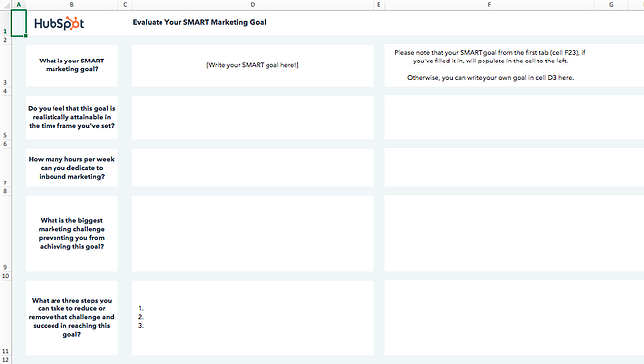Click the answer cell for hours per week
The image size is (644, 364).
pyautogui.click(x=253, y=168)
